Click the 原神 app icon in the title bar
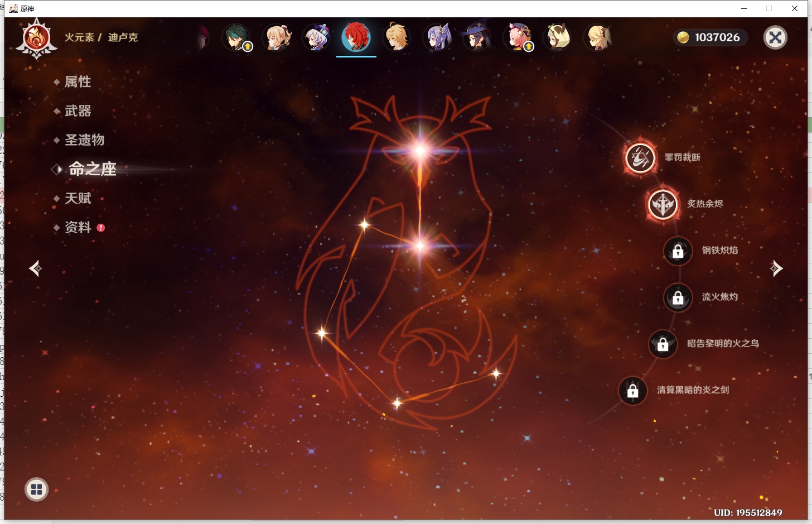 coord(13,8)
